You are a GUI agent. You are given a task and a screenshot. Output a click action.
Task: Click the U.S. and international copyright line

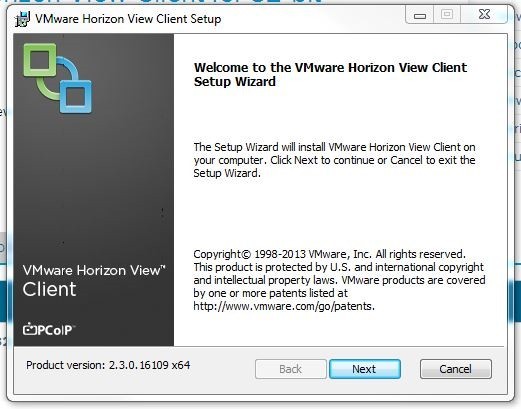click(338, 267)
